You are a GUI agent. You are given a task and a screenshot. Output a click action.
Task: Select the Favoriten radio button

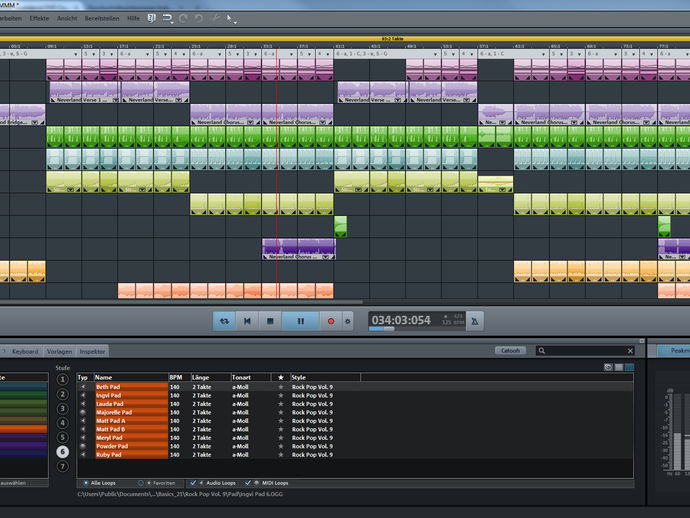(x=140, y=482)
